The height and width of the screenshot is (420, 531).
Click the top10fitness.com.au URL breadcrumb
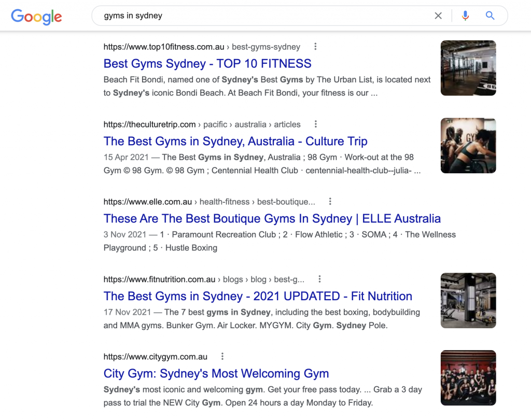click(x=202, y=47)
